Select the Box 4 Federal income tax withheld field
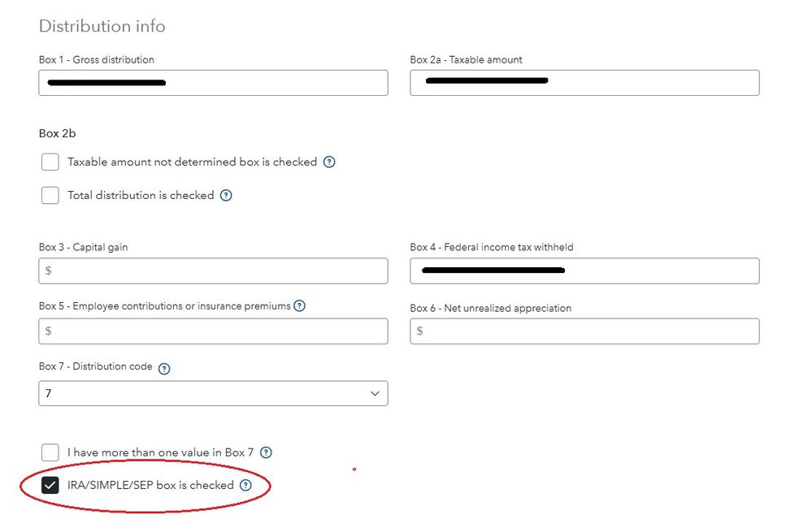812x528 pixels. [584, 270]
